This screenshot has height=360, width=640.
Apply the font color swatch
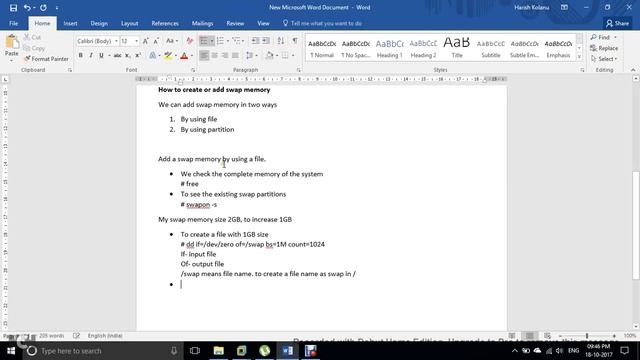[184, 56]
